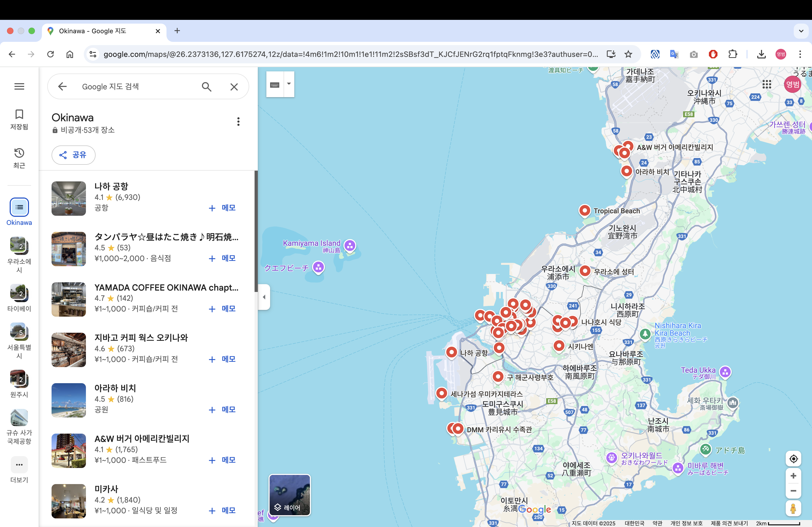The height and width of the screenshot is (527, 812).
Task: Zoom in with the plus button
Action: pyautogui.click(x=793, y=475)
